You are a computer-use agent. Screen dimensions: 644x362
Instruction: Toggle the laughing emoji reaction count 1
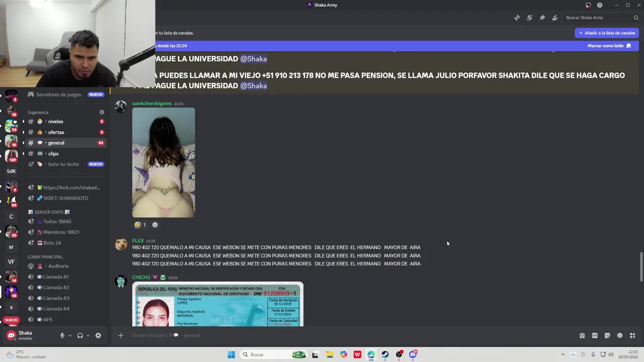click(140, 225)
